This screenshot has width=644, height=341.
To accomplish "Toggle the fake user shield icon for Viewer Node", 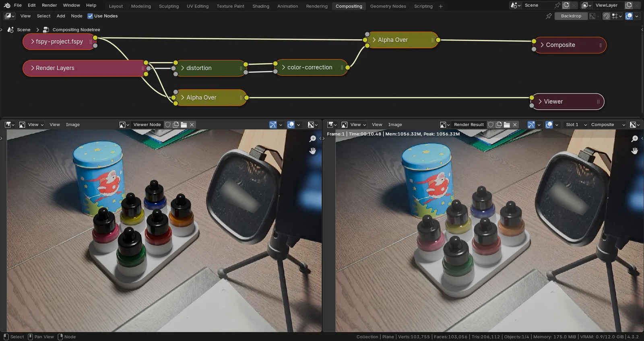I will coord(168,125).
